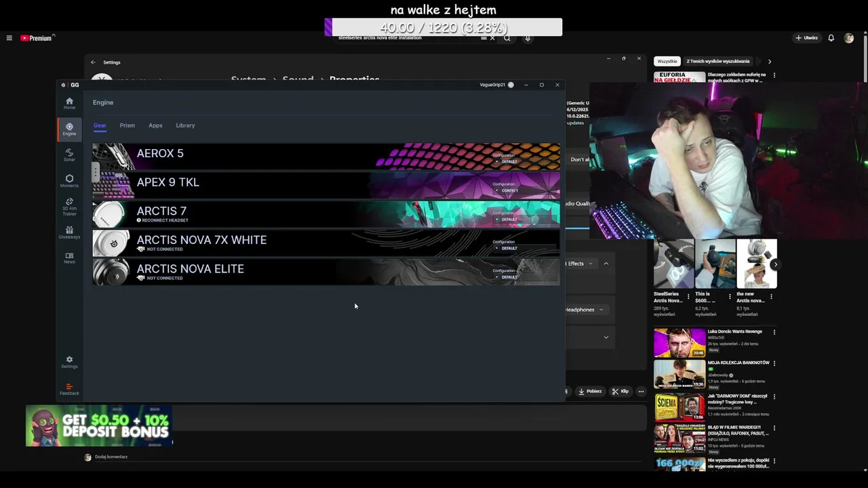The width and height of the screenshot is (868, 488).
Task: Show next filter chips with arrow
Action: point(769,61)
